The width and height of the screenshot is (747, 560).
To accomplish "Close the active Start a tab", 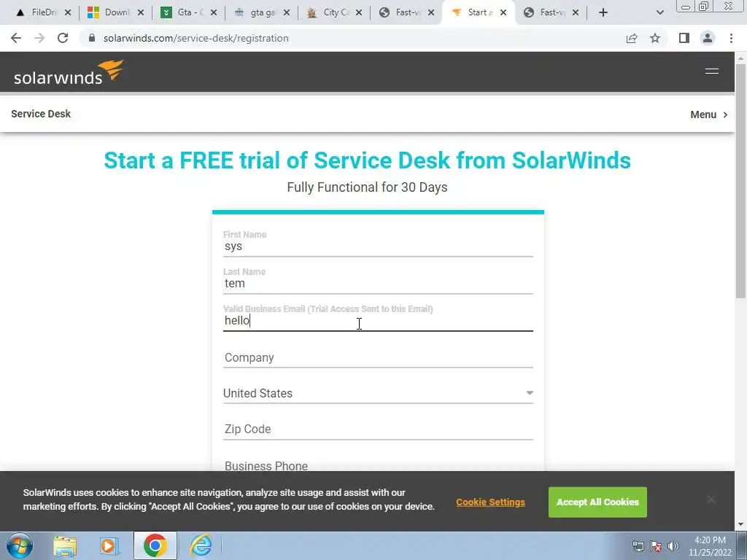I will tap(503, 13).
